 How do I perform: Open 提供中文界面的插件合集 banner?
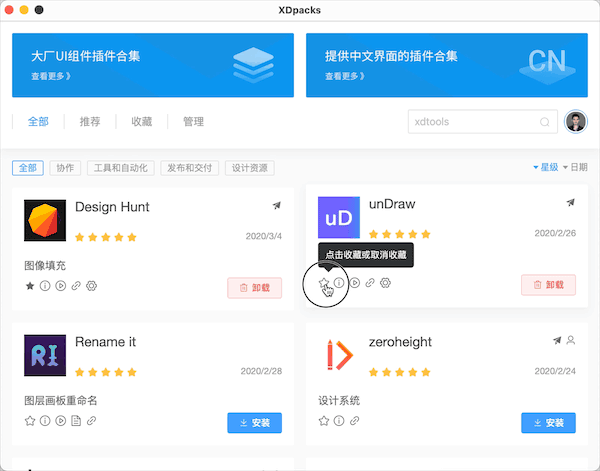(447, 65)
